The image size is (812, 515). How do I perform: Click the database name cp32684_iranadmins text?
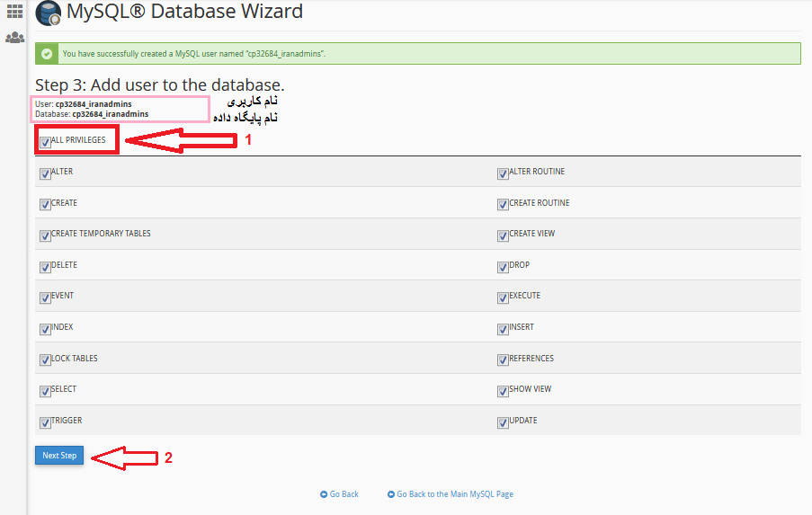[x=111, y=114]
